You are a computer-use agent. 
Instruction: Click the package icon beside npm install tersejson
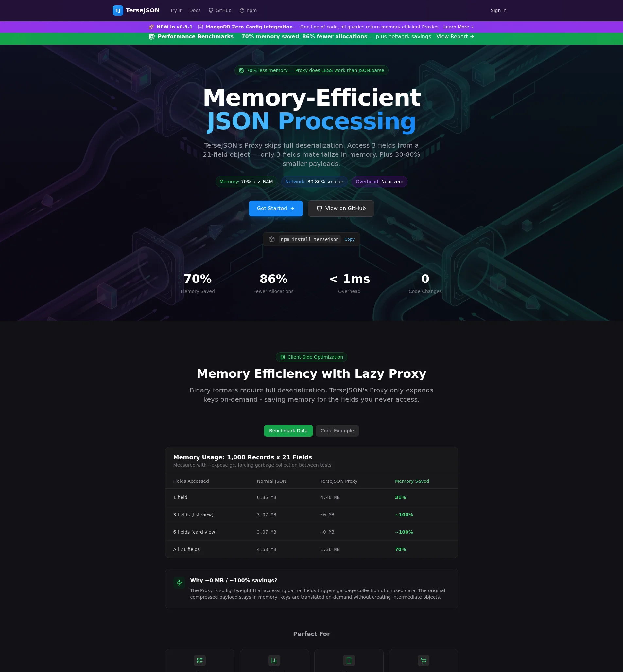(x=272, y=239)
